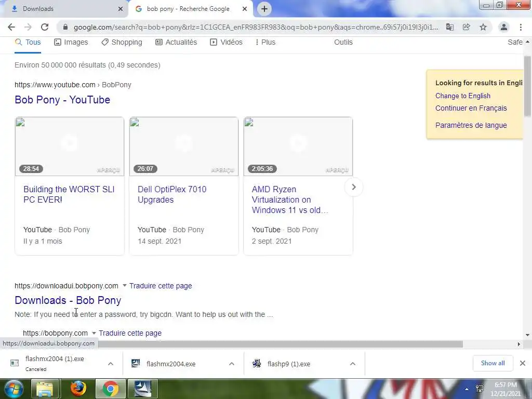
Task: Open options chevron for flashmx2004.exe download
Action: pos(232,364)
